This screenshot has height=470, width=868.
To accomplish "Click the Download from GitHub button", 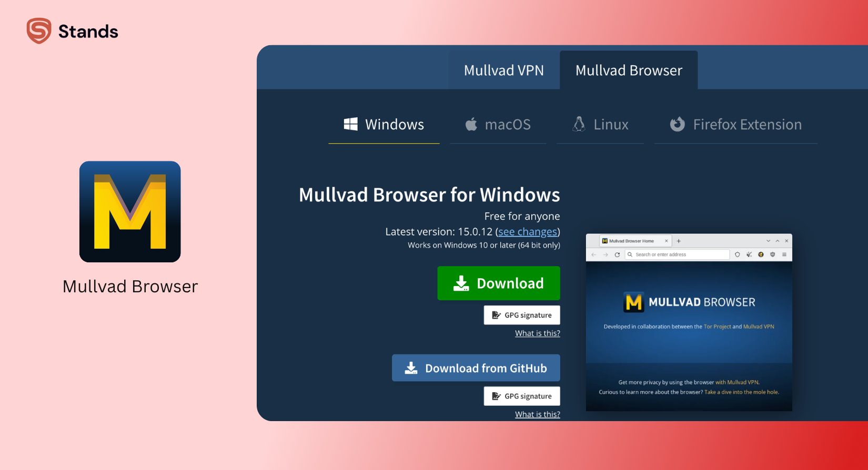I will [x=476, y=368].
